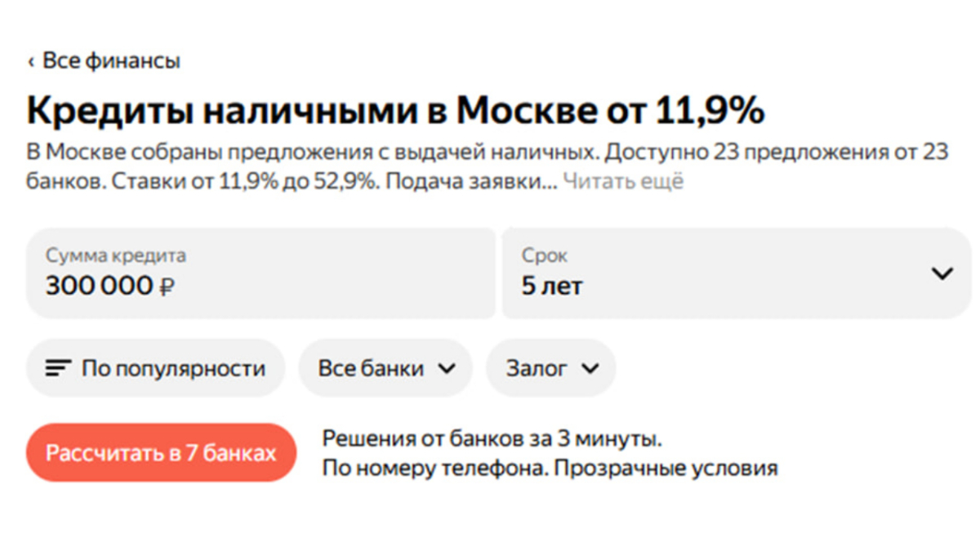The height and width of the screenshot is (551, 980).
Task: Click the ruble sign in amount field
Action: point(167,287)
